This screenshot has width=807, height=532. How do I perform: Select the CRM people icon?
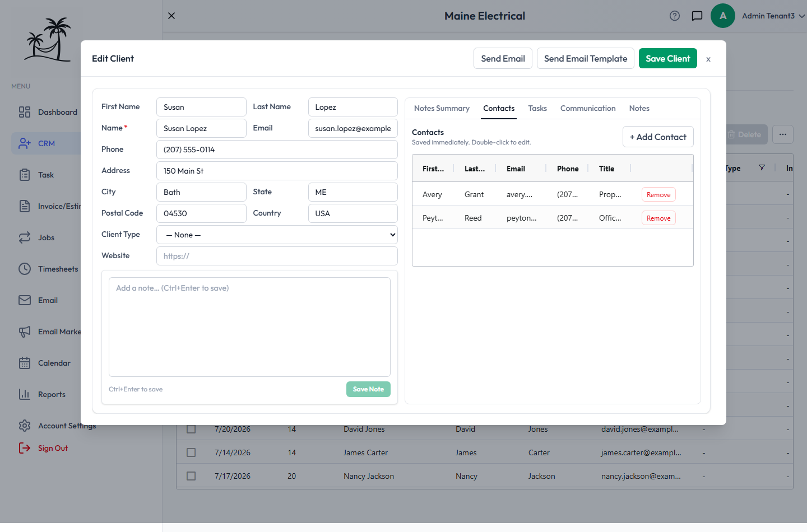pos(25,143)
